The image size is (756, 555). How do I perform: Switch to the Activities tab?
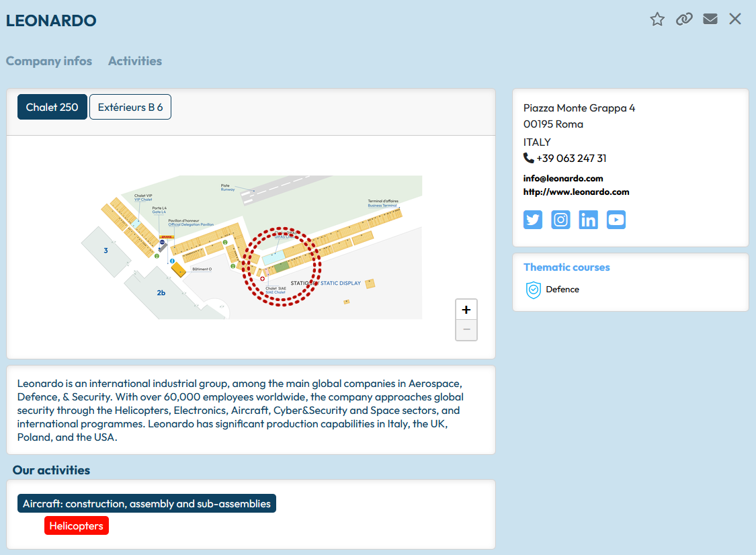134,61
